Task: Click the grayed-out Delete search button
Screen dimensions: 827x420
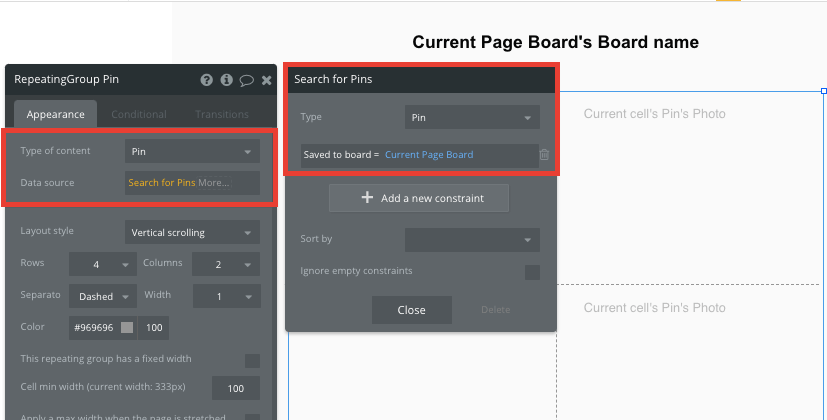Action: [x=495, y=310]
